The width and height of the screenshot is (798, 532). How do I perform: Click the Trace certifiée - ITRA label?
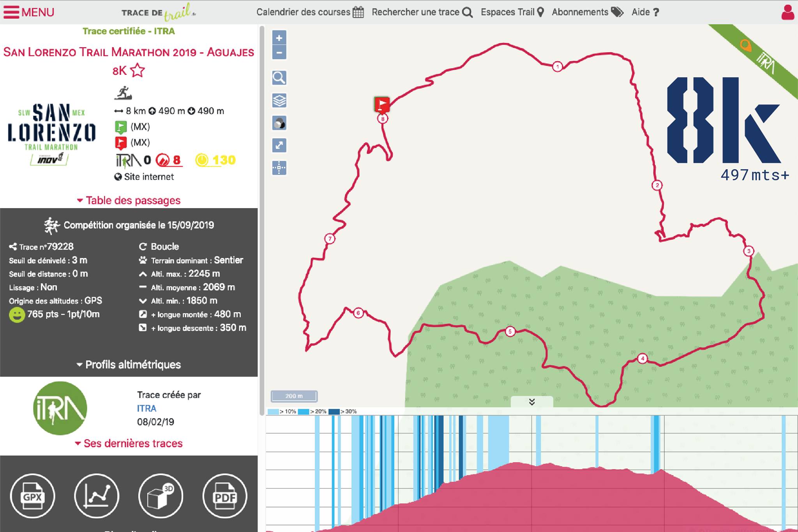(x=129, y=31)
